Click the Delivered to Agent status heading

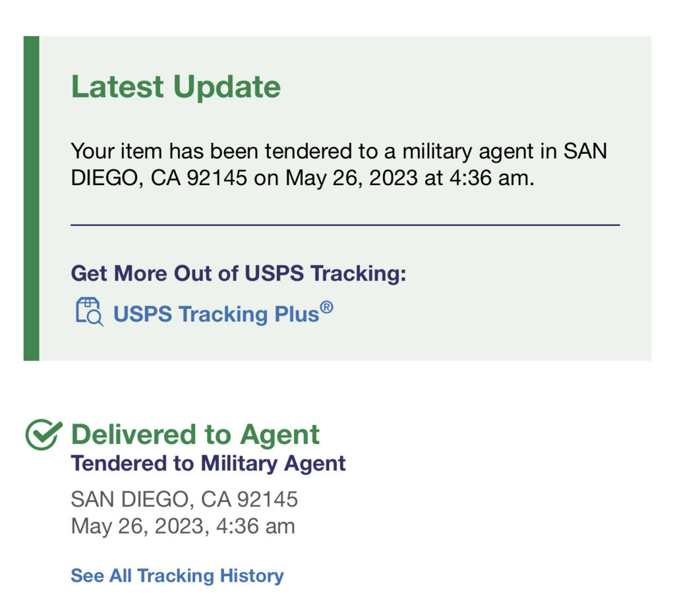coord(195,434)
